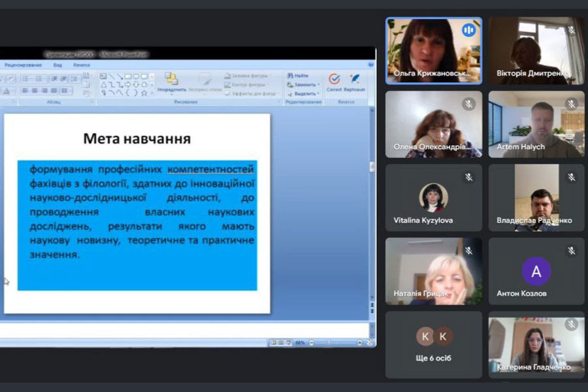The image size is (588, 392).
Task: Select Катерина Гладченко's video thumbnail
Action: pyautogui.click(x=536, y=343)
